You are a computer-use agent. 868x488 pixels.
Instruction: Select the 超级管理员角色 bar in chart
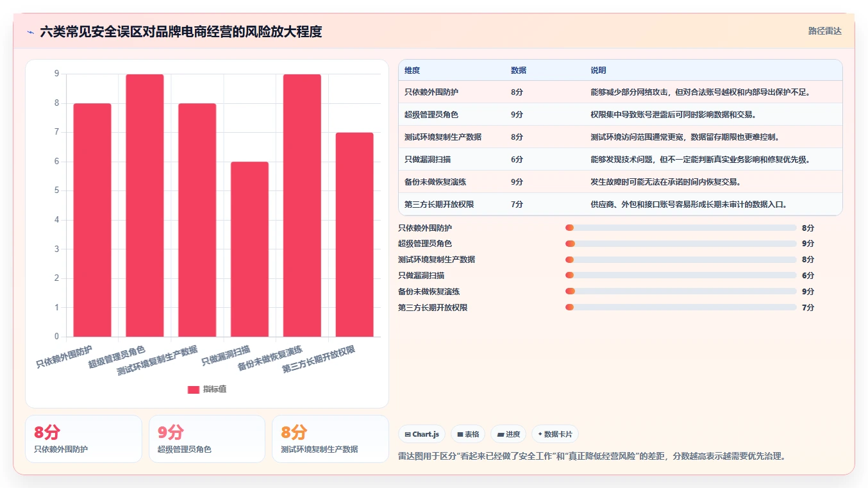pyautogui.click(x=145, y=205)
